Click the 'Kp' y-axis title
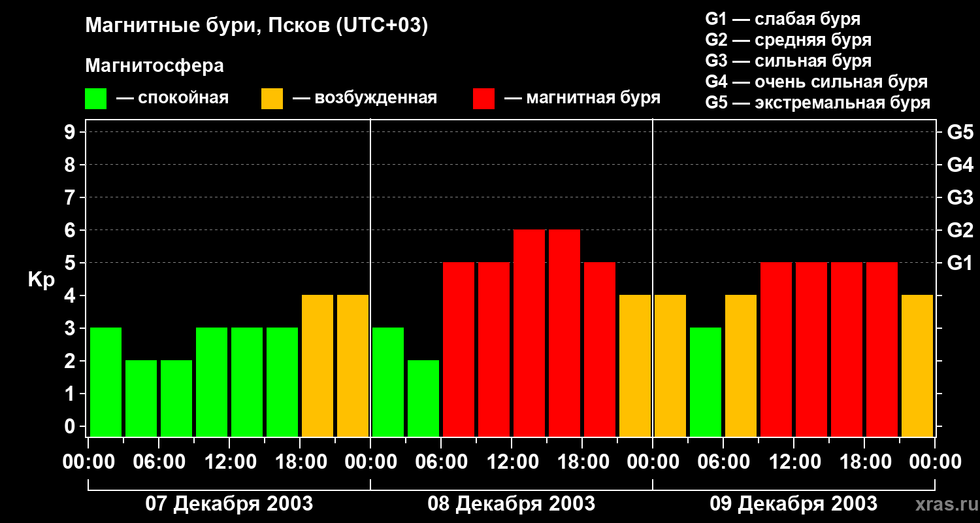980x523 pixels. coord(41,279)
